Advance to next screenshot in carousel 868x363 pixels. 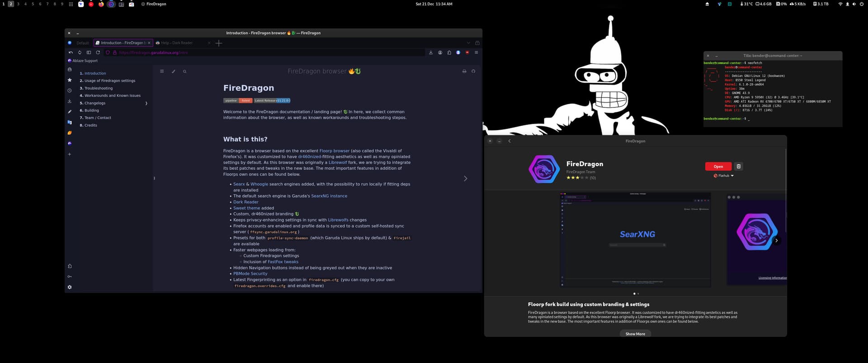pos(777,241)
